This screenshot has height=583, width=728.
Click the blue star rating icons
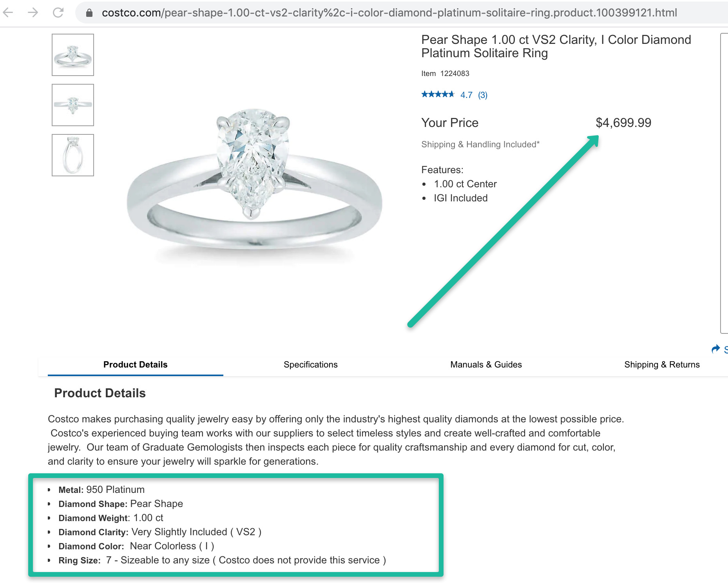[x=437, y=94]
